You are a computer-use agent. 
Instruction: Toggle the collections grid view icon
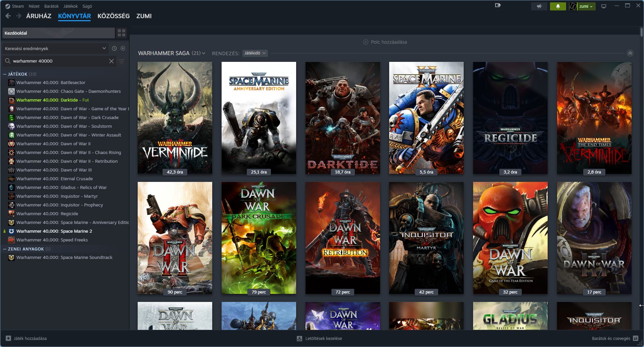(x=122, y=33)
